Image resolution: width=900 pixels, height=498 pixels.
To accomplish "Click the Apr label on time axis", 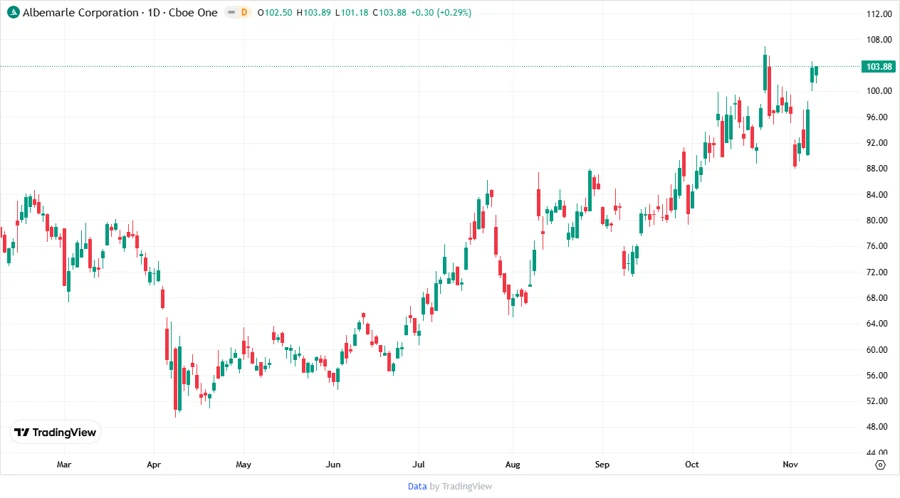I will [x=154, y=464].
